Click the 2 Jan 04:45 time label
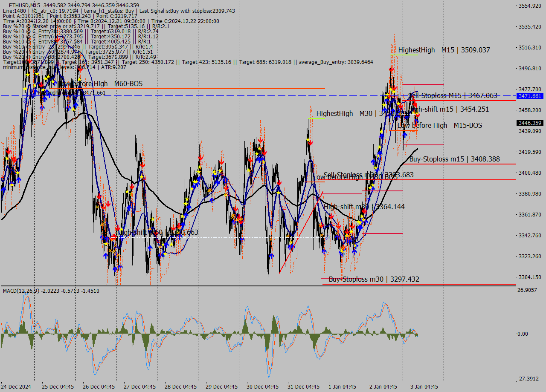The height and width of the screenshot is (392, 546). pyautogui.click(x=383, y=387)
